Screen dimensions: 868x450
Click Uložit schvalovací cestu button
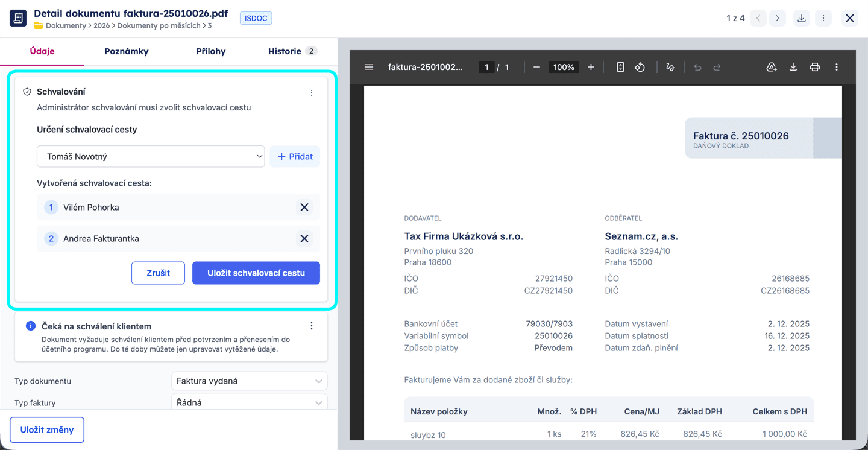(x=256, y=273)
